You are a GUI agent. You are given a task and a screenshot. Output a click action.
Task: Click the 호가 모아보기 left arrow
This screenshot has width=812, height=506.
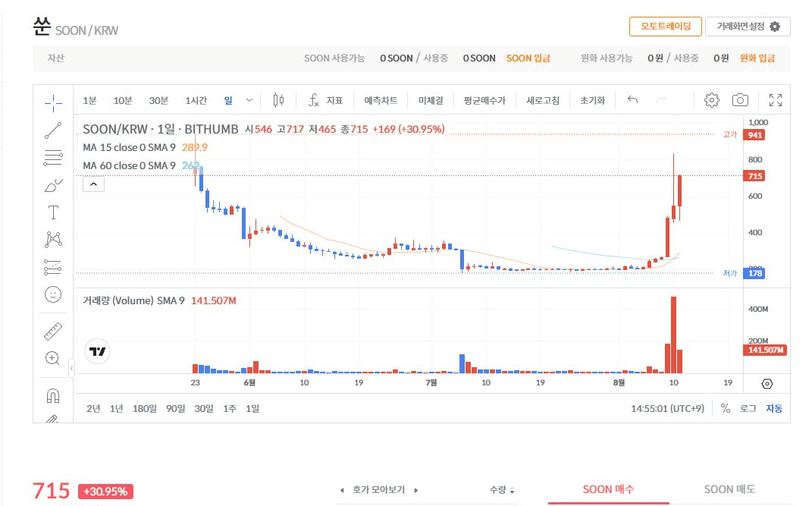point(342,490)
